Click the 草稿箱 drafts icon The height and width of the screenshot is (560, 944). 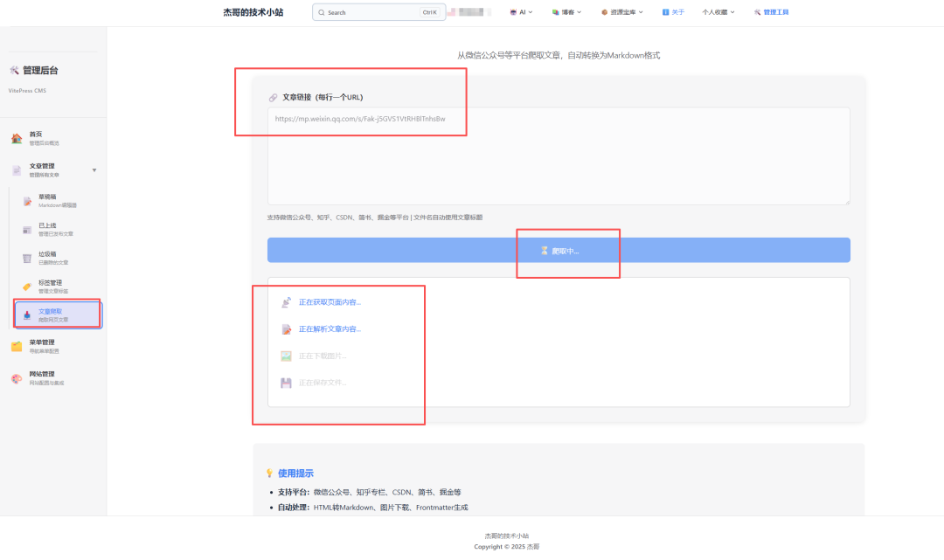coord(27,201)
